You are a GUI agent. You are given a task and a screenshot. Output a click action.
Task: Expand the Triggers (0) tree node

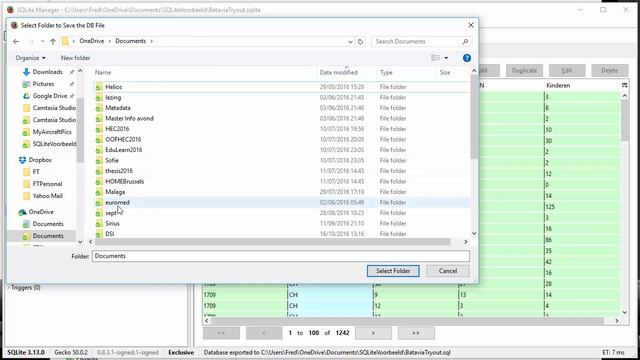(x=9, y=287)
